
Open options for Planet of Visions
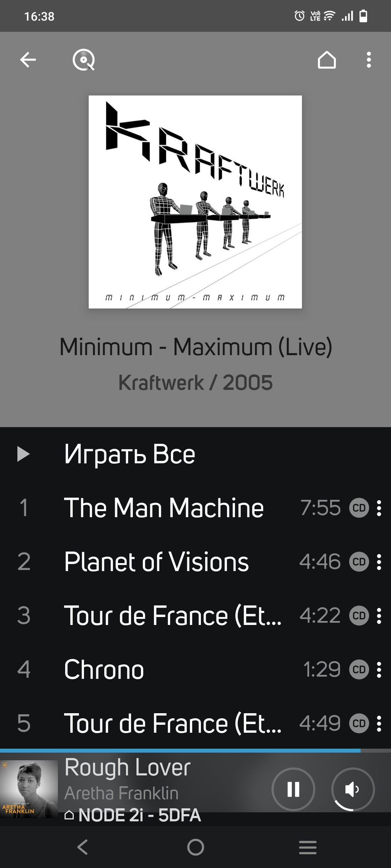[x=379, y=562]
